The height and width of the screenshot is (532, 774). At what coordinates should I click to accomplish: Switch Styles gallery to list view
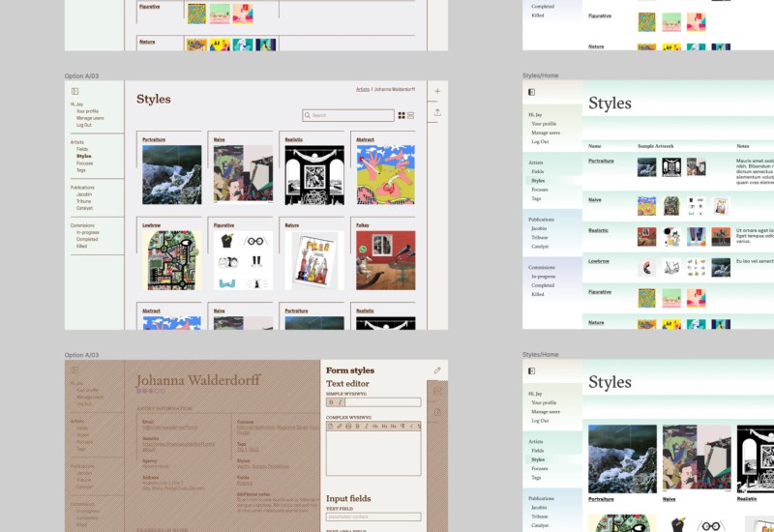click(x=411, y=115)
